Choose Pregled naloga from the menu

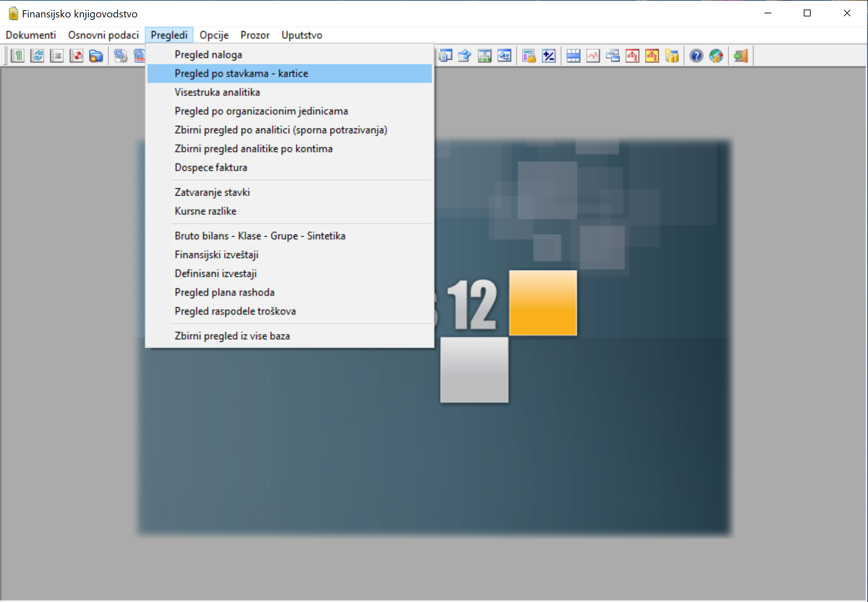289,55
